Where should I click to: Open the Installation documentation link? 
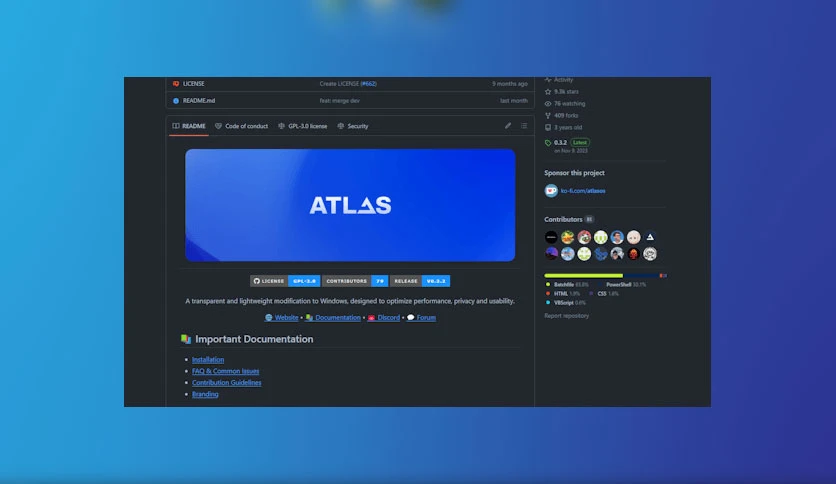(208, 360)
